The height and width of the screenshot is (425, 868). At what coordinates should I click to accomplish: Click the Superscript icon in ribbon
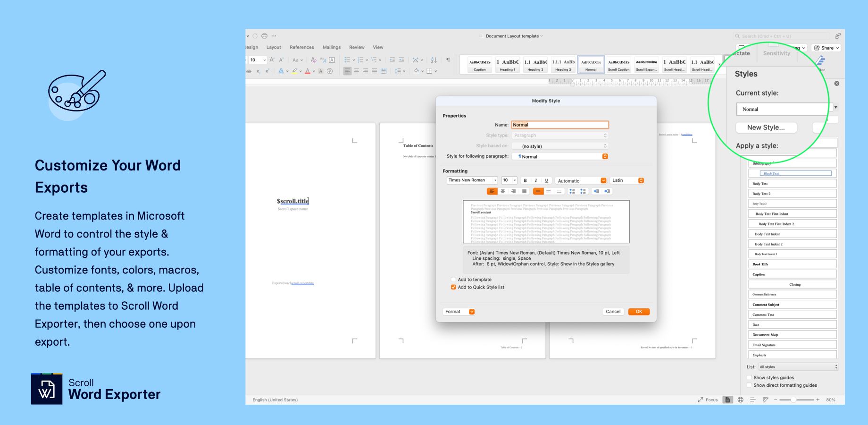[267, 71]
